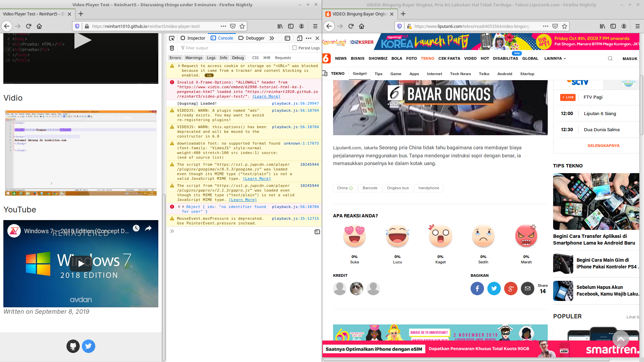Click Learn More on X-Frame-Options error
The width and height of the screenshot is (644, 362).
(266, 97)
